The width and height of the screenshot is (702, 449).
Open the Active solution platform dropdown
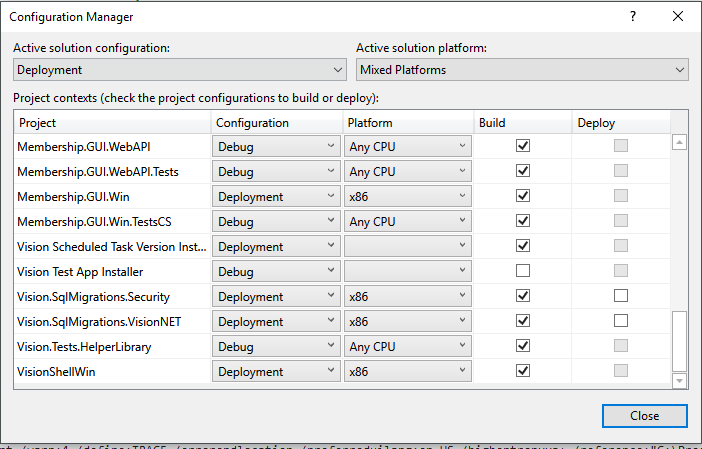(x=523, y=70)
